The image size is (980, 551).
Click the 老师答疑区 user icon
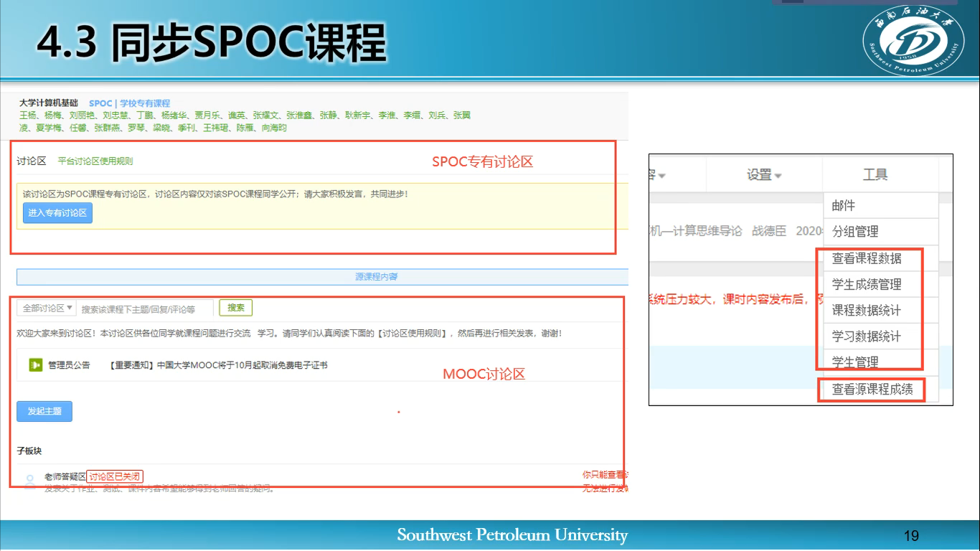click(x=29, y=480)
